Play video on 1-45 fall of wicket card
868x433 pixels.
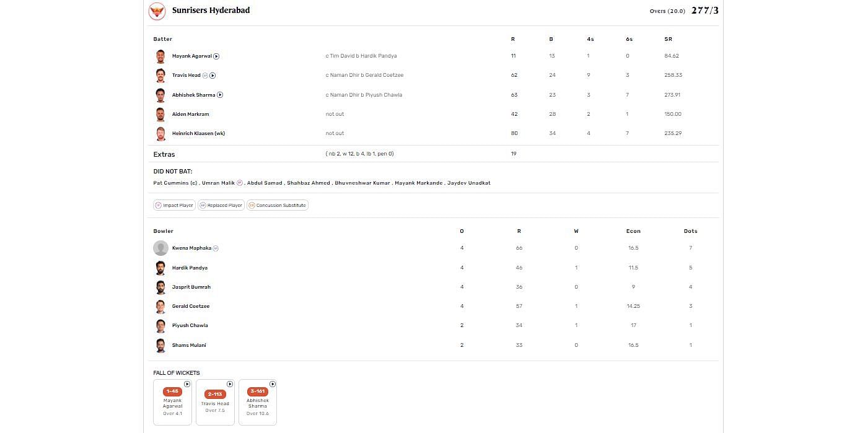(187, 384)
